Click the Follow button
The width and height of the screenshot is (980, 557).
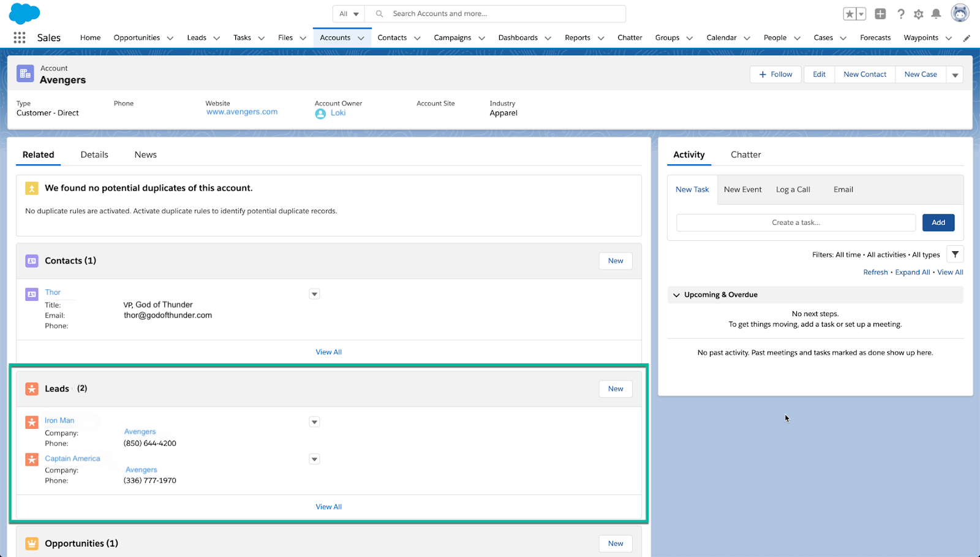point(775,74)
